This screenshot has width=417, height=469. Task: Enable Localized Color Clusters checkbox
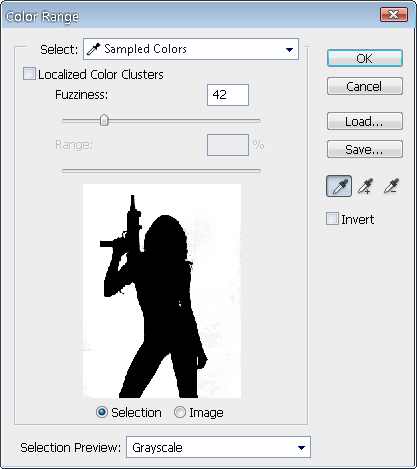point(29,74)
